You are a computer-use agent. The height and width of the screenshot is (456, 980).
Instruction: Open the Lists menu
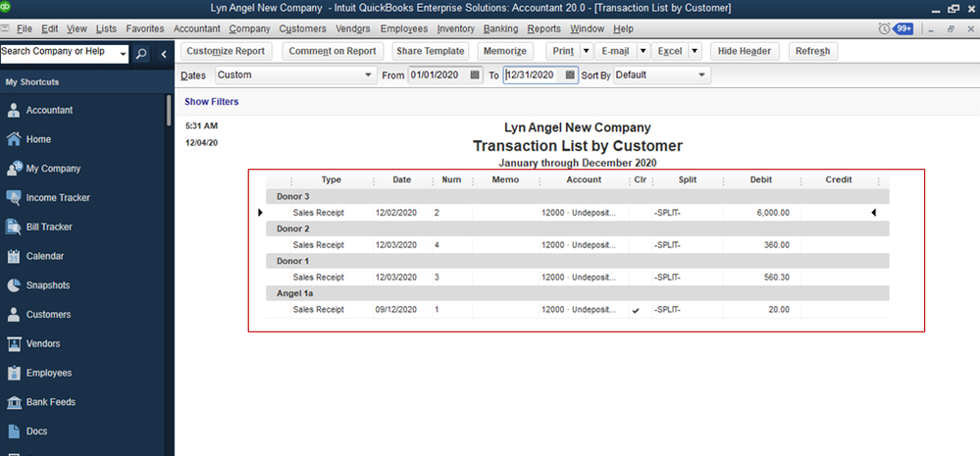tap(107, 28)
